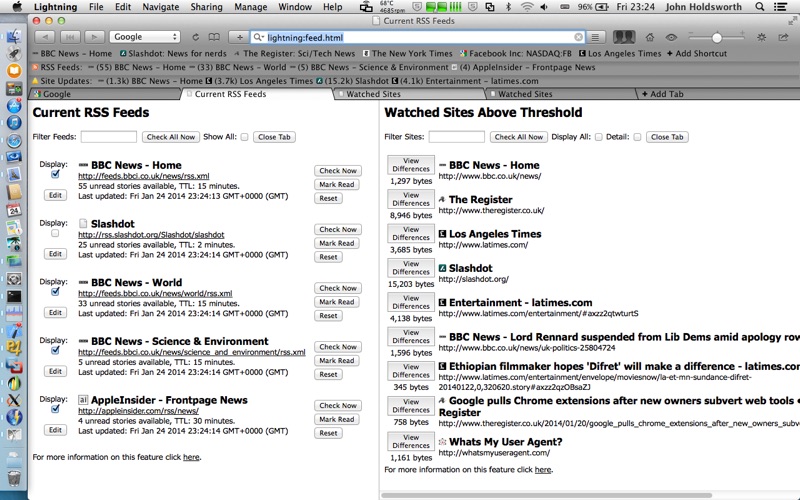Open Terminal icon in the Dock
Viewport: 800px width, 500px height.
tap(14, 296)
